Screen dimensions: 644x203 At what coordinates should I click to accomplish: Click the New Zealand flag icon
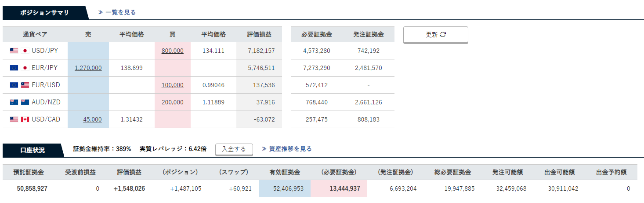click(x=25, y=103)
